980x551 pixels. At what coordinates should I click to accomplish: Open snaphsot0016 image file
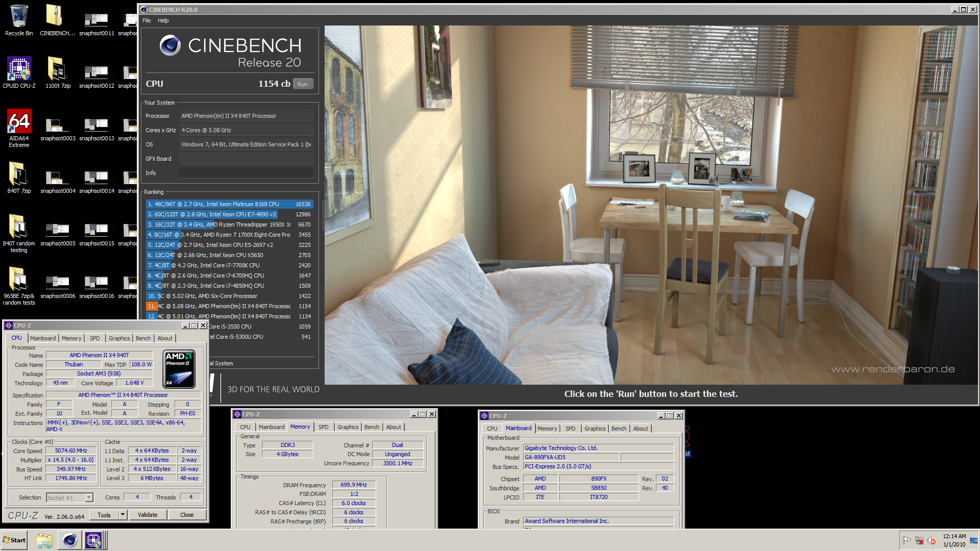point(96,286)
